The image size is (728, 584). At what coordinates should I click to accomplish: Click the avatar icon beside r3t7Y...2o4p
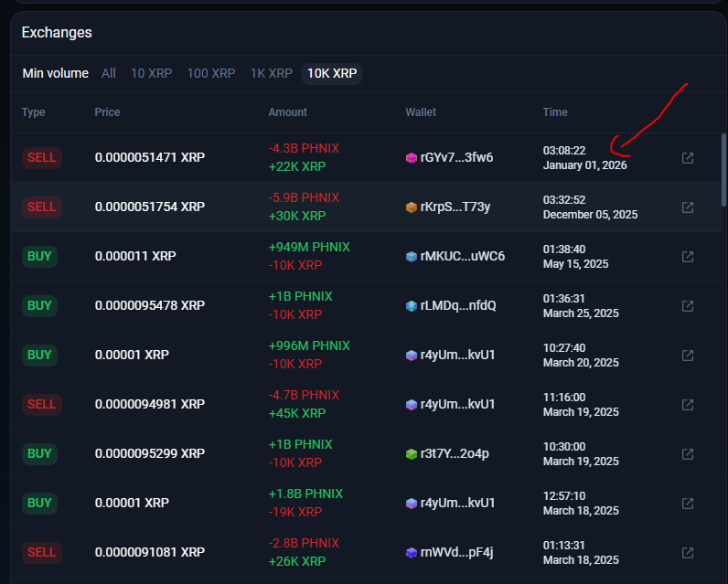[412, 453]
